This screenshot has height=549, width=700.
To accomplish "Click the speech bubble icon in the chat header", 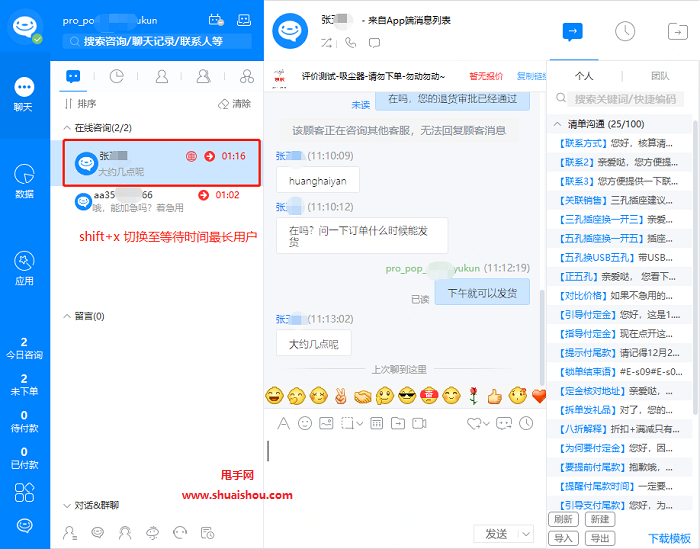I will [374, 43].
